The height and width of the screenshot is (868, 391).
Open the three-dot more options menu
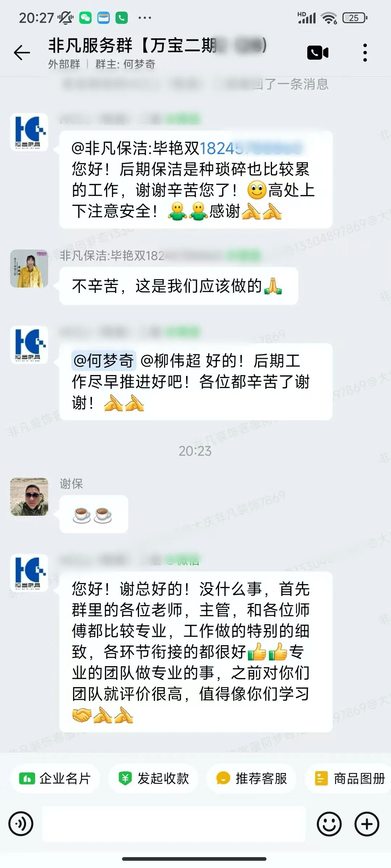(x=365, y=53)
